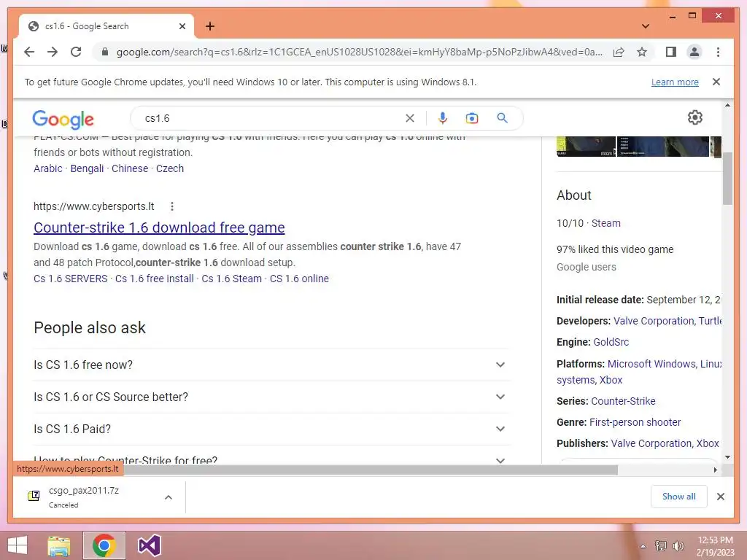Click the vertical scrollbar down arrow
The height and width of the screenshot is (560, 747).
click(x=727, y=457)
